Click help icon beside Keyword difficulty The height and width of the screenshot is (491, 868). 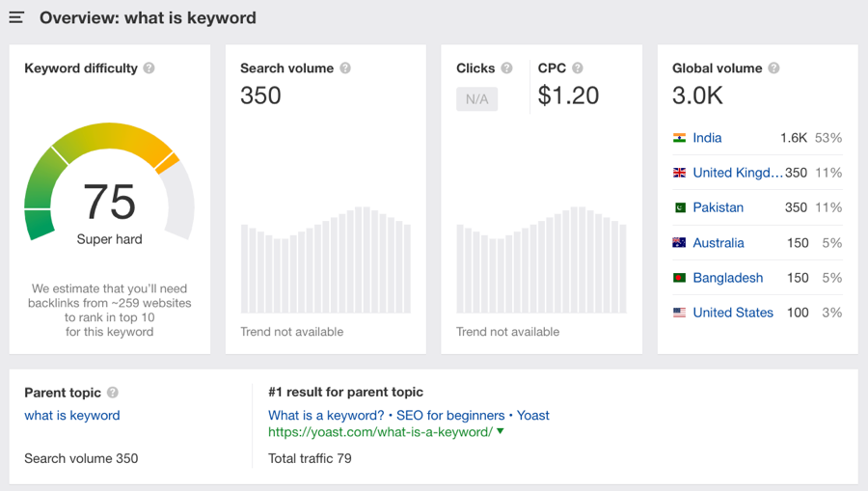pos(149,68)
